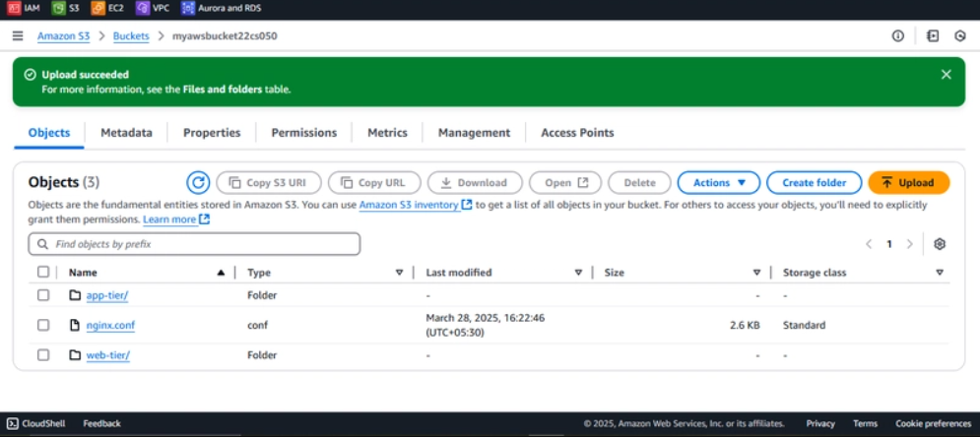Open the EC2 service shortcut icon
The height and width of the screenshot is (437, 980).
click(98, 8)
